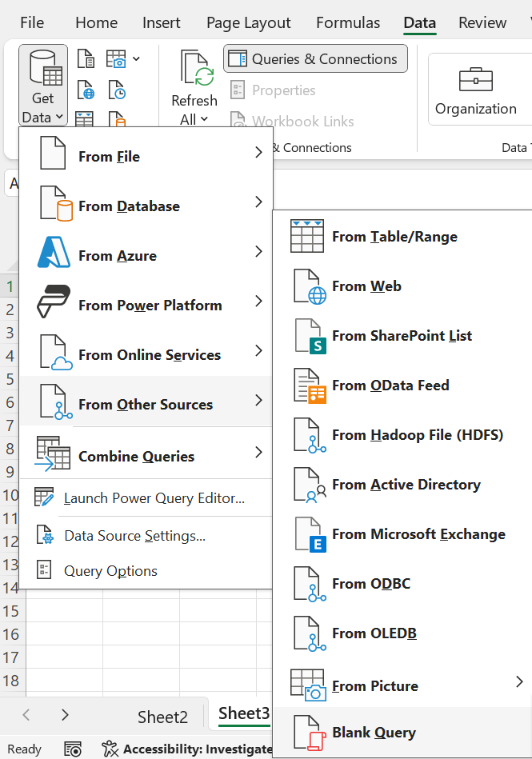Select the From OLEDB entry

pos(401,633)
